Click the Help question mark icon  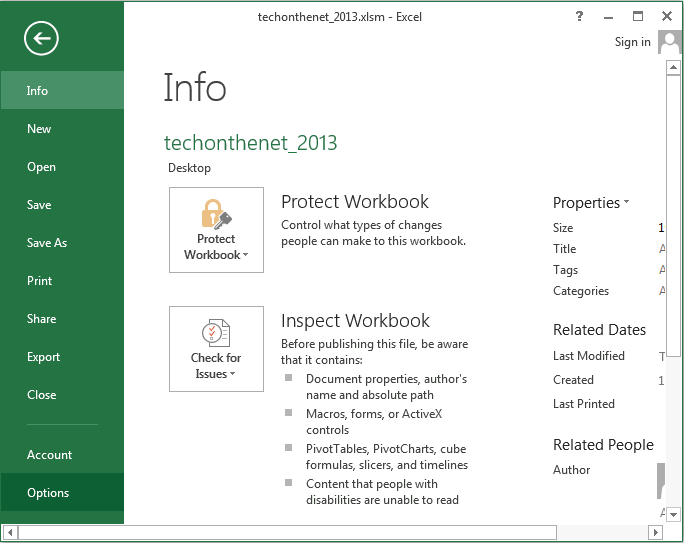tap(579, 16)
